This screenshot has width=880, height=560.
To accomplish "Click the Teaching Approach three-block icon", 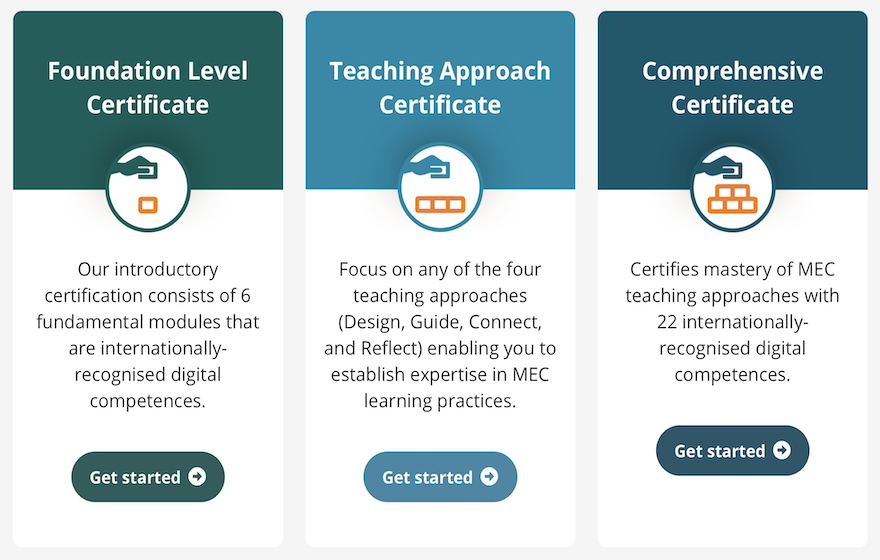I will click(x=440, y=188).
